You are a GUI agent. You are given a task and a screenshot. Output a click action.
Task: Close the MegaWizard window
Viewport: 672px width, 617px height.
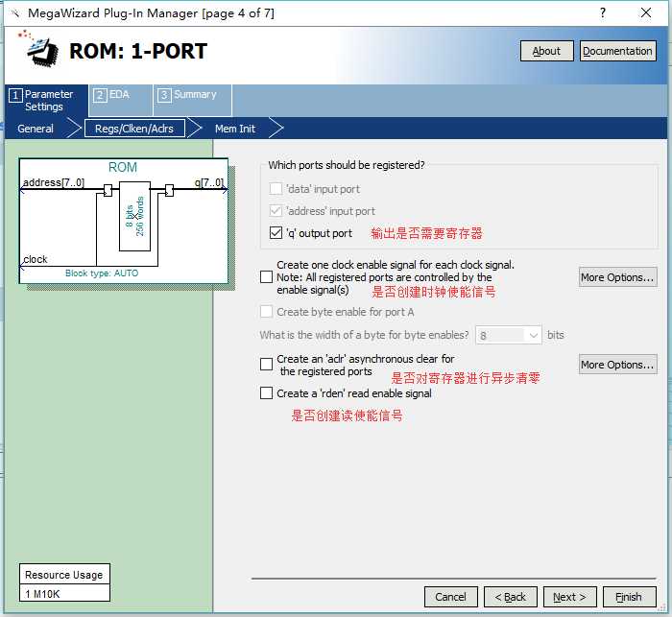[x=646, y=12]
